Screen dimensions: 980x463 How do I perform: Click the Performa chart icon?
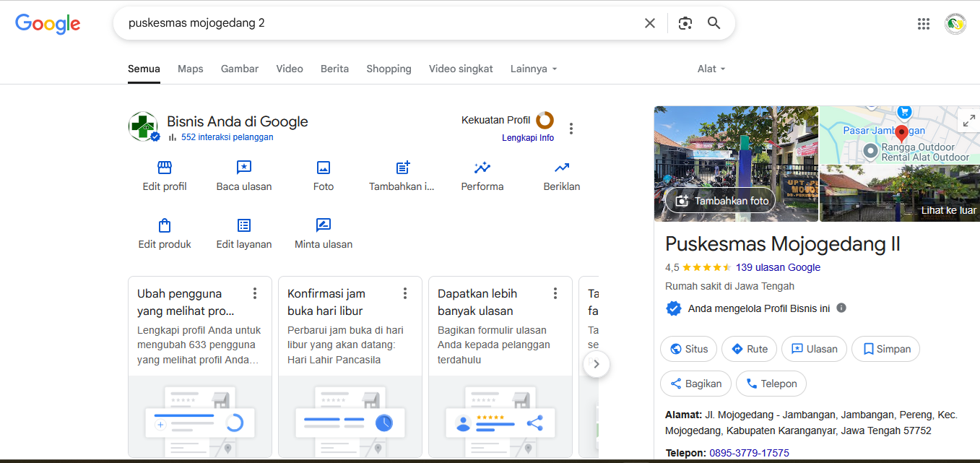482,168
